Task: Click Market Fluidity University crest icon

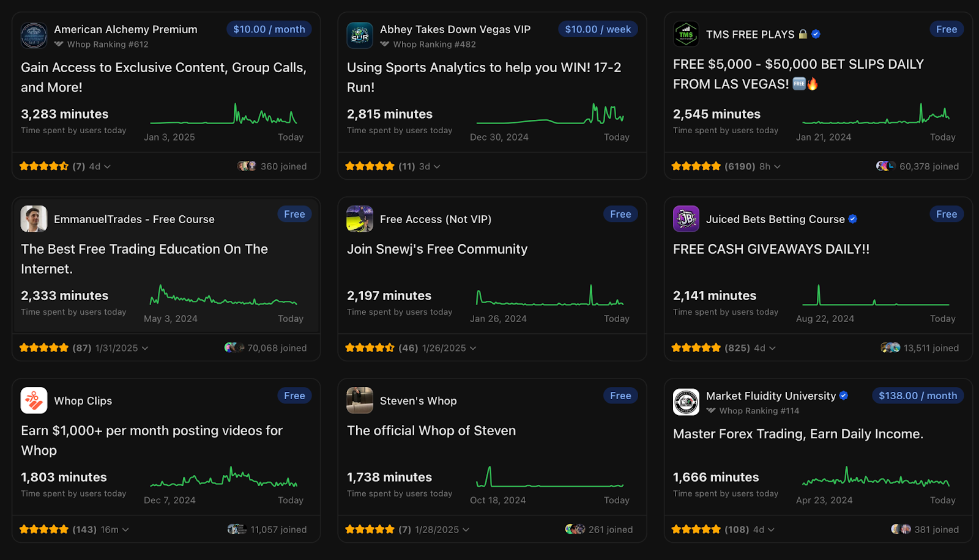Action: pyautogui.click(x=686, y=402)
